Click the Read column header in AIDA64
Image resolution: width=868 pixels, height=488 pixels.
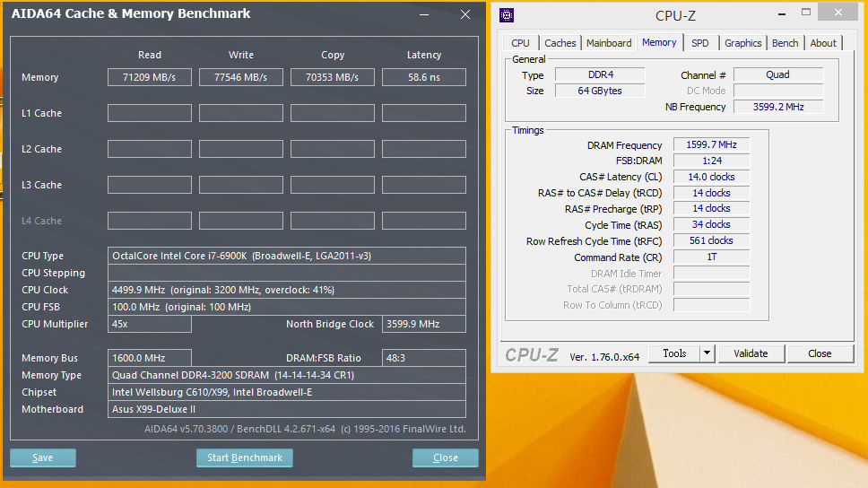pos(150,55)
